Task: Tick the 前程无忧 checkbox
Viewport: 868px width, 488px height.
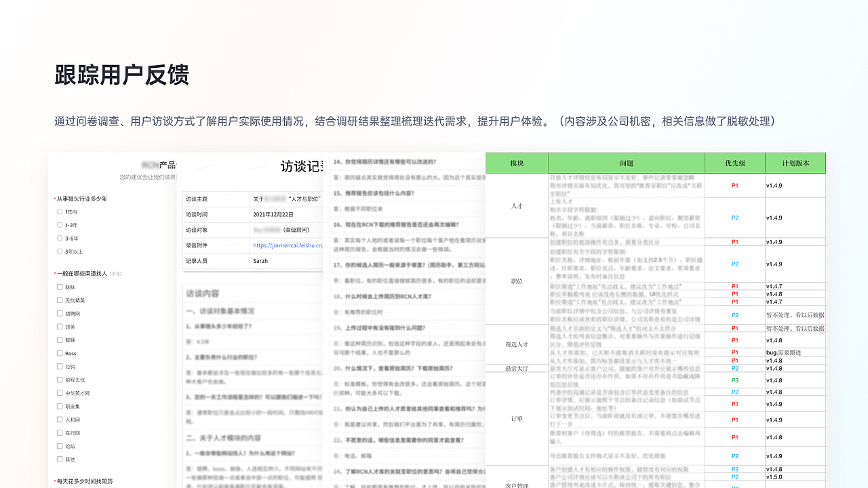Action: pyautogui.click(x=60, y=380)
